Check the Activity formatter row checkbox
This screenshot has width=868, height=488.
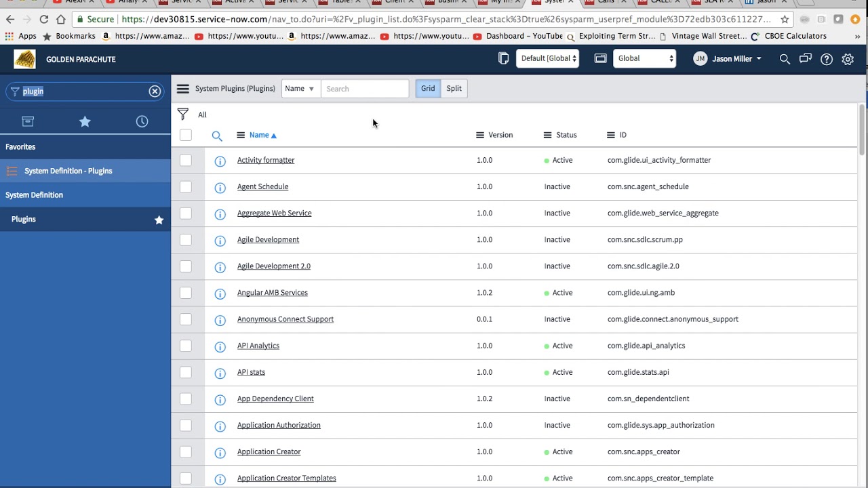[x=186, y=160]
